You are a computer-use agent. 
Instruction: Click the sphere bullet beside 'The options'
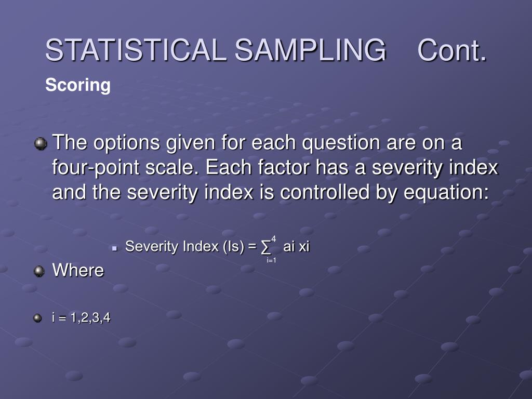(x=41, y=143)
